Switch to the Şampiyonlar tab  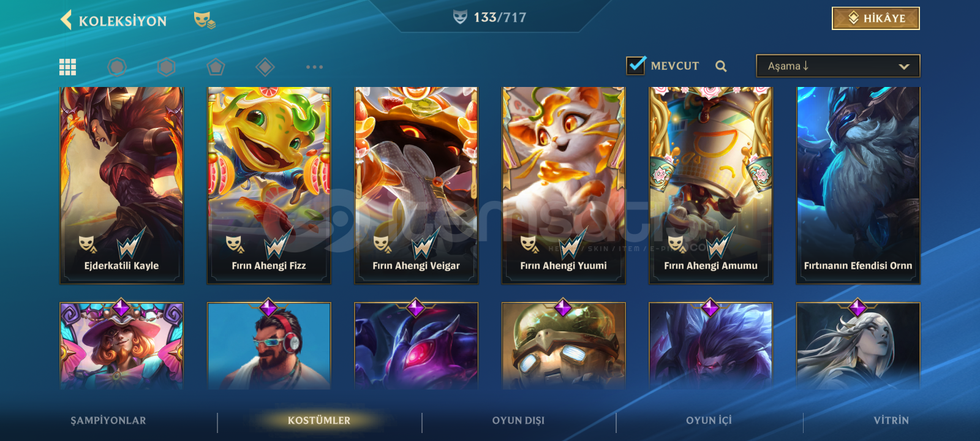tap(108, 420)
